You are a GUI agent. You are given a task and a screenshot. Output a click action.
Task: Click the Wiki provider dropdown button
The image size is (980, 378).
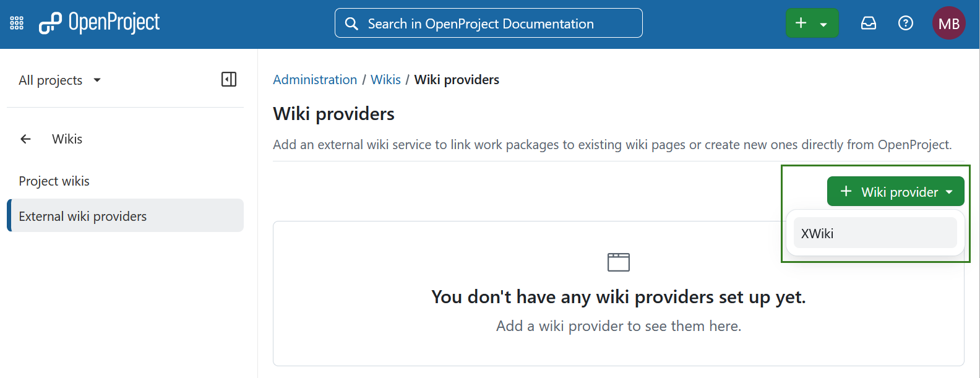pos(895,191)
